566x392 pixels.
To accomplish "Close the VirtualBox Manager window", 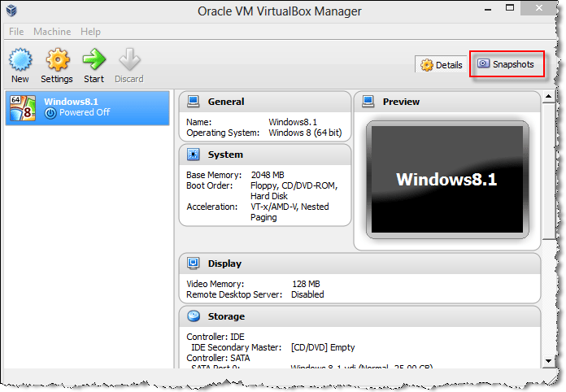I will (538, 8).
